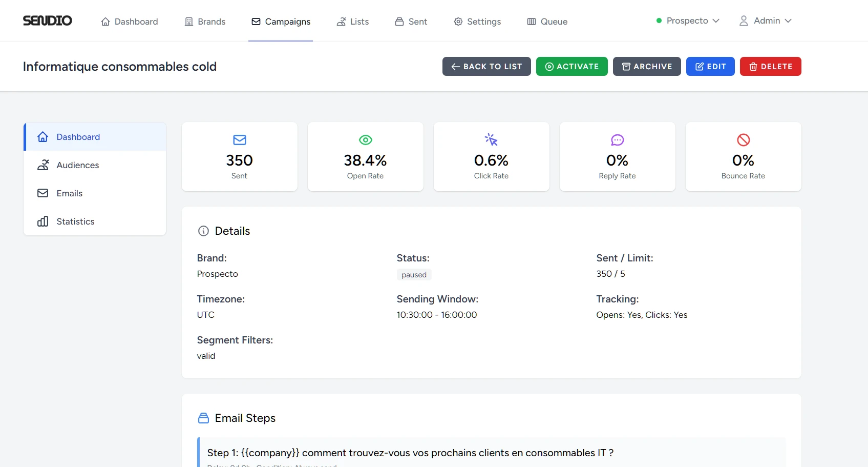The image size is (868, 467).
Task: Delete the campaign with Delete button
Action: tap(771, 67)
